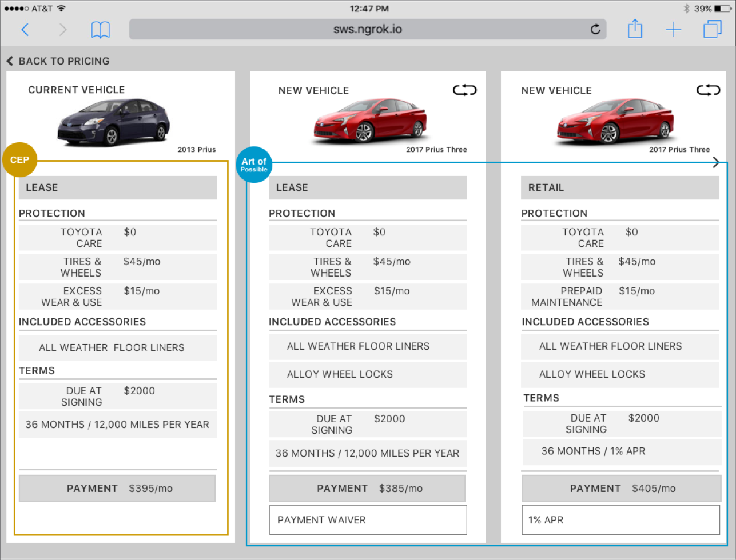Select Tires & Wheels $45/mo on the Retail card

tap(620, 267)
